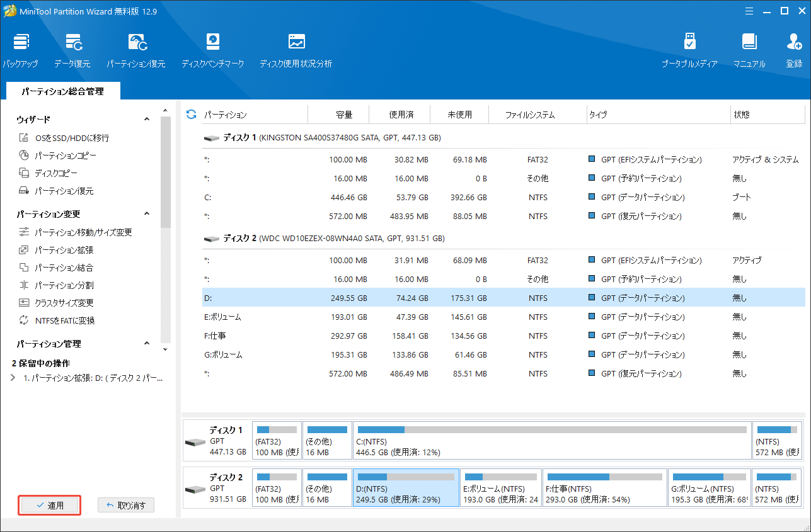Open パーティション復元 in top toolbar
The height and width of the screenshot is (532, 811).
click(x=135, y=50)
